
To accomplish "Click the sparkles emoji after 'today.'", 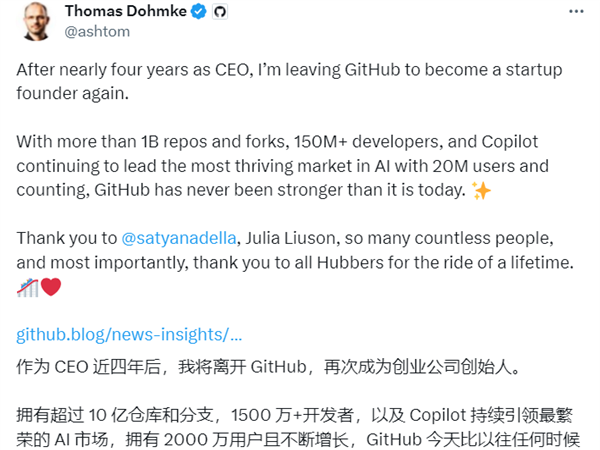I will (x=481, y=191).
